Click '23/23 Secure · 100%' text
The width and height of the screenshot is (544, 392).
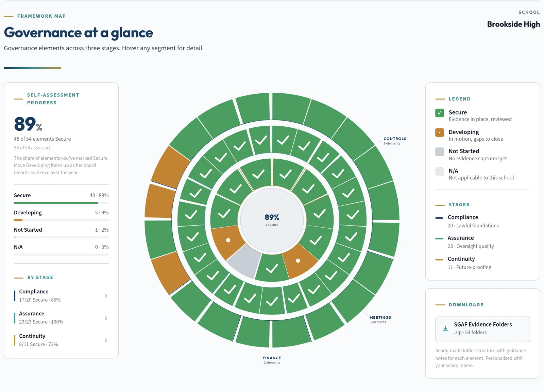click(41, 322)
